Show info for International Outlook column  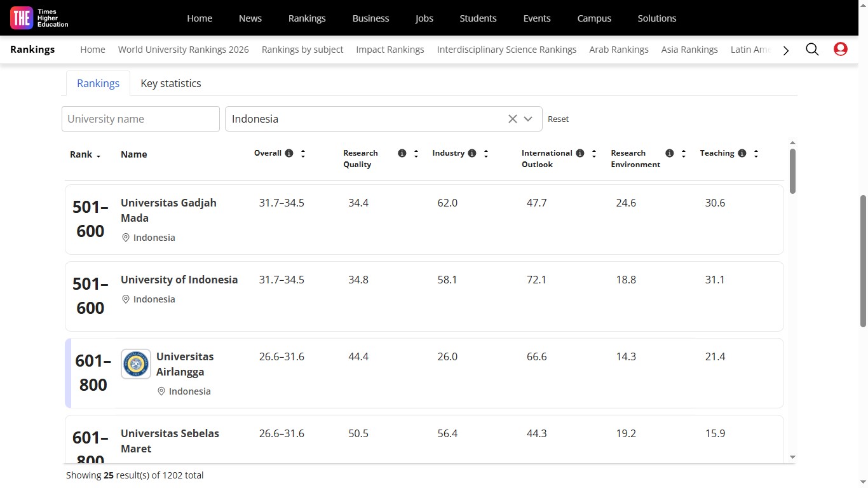pos(580,153)
